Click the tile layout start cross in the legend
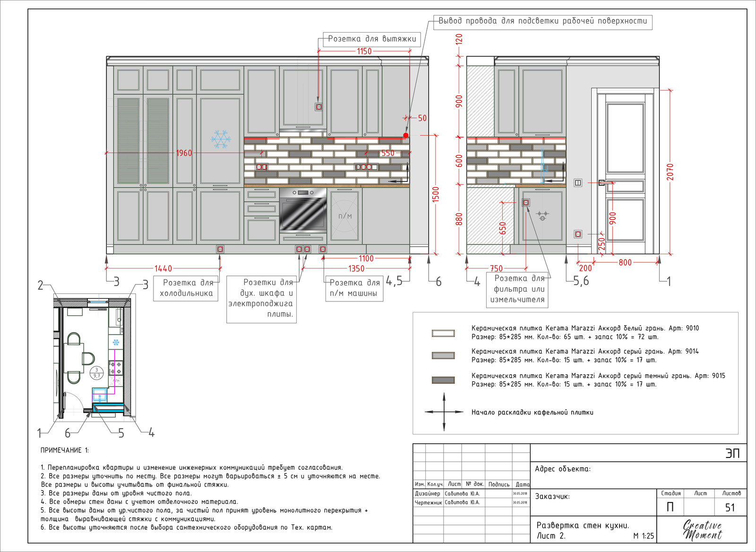This screenshot has height=552, width=756. [444, 412]
